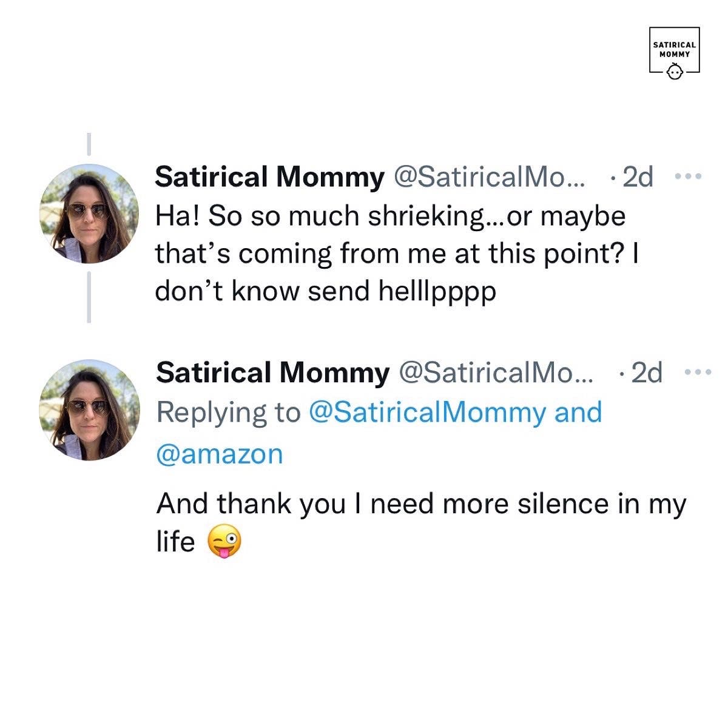
Task: Click the thread line above the first avatar
Action: (x=89, y=144)
